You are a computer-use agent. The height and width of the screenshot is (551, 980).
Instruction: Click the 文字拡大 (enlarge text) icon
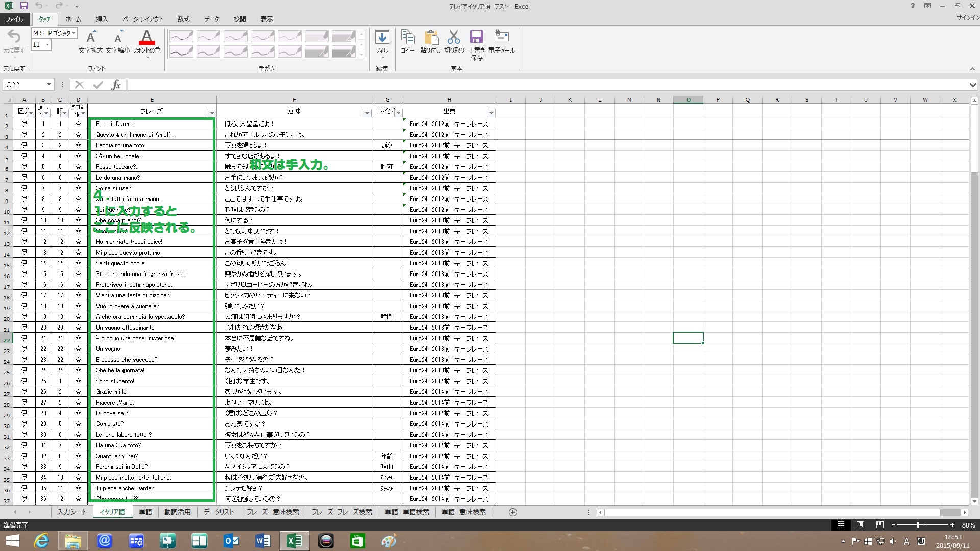(91, 38)
